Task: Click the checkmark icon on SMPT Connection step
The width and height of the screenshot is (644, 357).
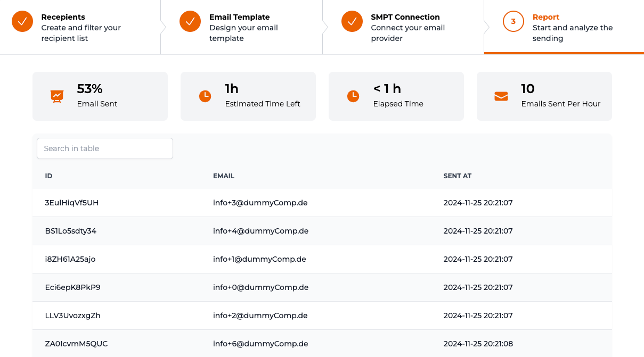Action: tap(352, 21)
